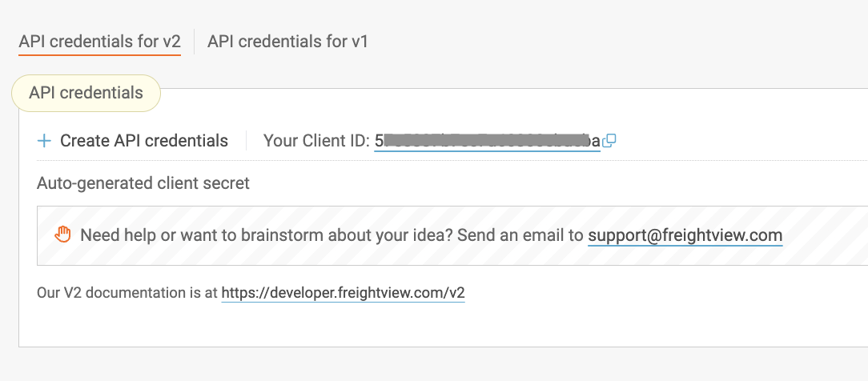Click the plus icon beside Create API credentials

(x=44, y=142)
